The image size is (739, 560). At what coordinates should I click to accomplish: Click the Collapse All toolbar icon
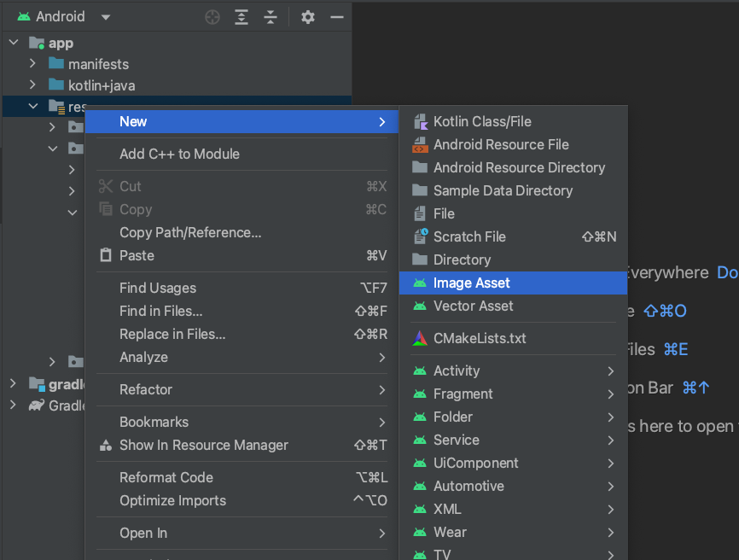(271, 17)
